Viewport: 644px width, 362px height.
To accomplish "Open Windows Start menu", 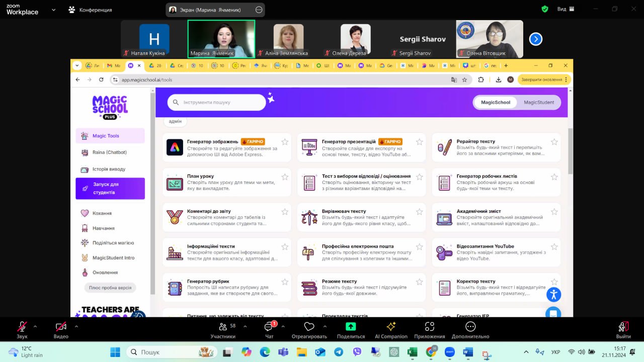I will pyautogui.click(x=115, y=352).
